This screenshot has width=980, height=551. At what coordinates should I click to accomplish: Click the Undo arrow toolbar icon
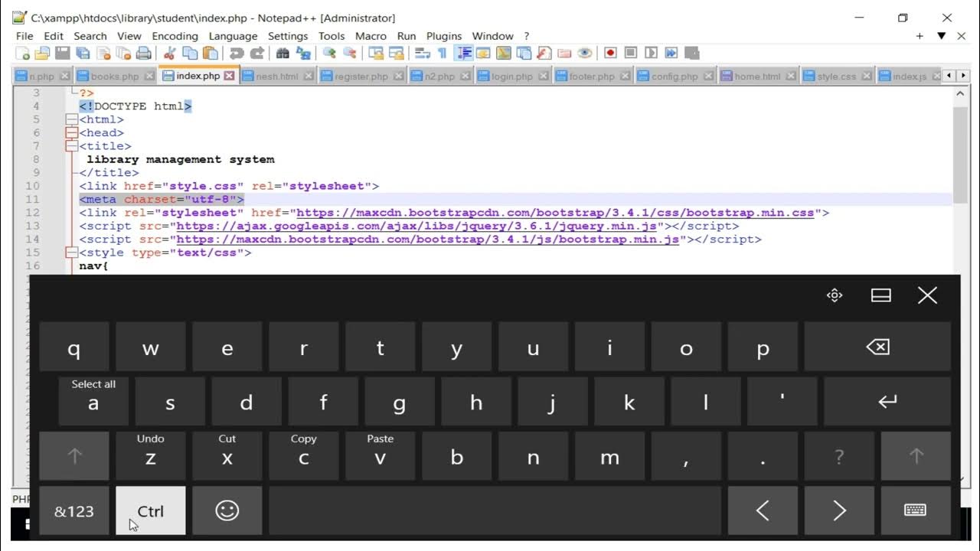pyautogui.click(x=237, y=53)
